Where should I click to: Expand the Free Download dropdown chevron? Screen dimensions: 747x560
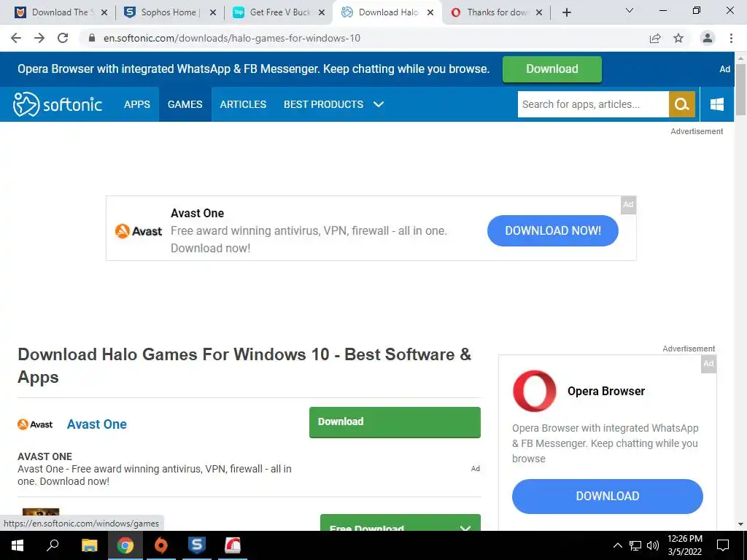coord(465,528)
